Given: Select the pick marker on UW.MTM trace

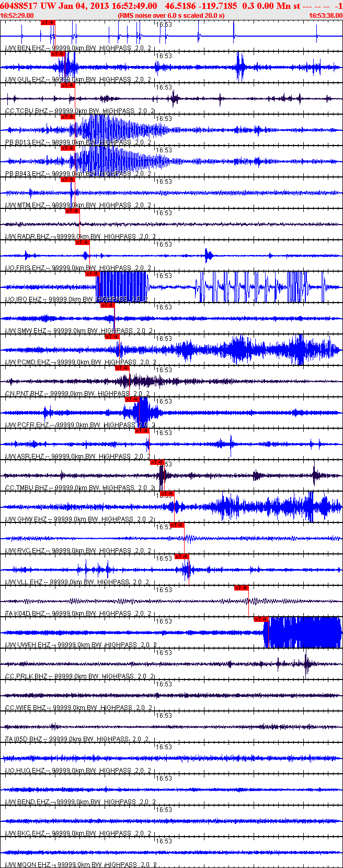Looking at the screenshot, I should click(67, 180).
